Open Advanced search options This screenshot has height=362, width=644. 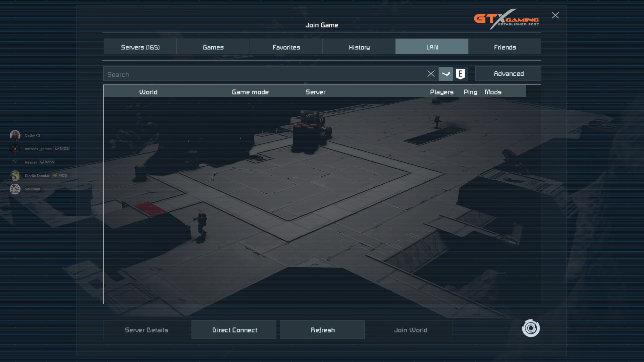click(x=508, y=74)
